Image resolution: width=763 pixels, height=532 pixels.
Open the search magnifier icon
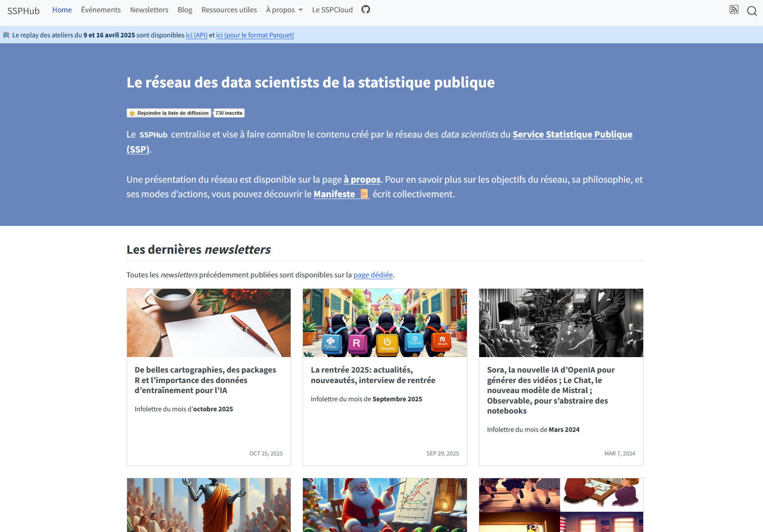coord(752,11)
